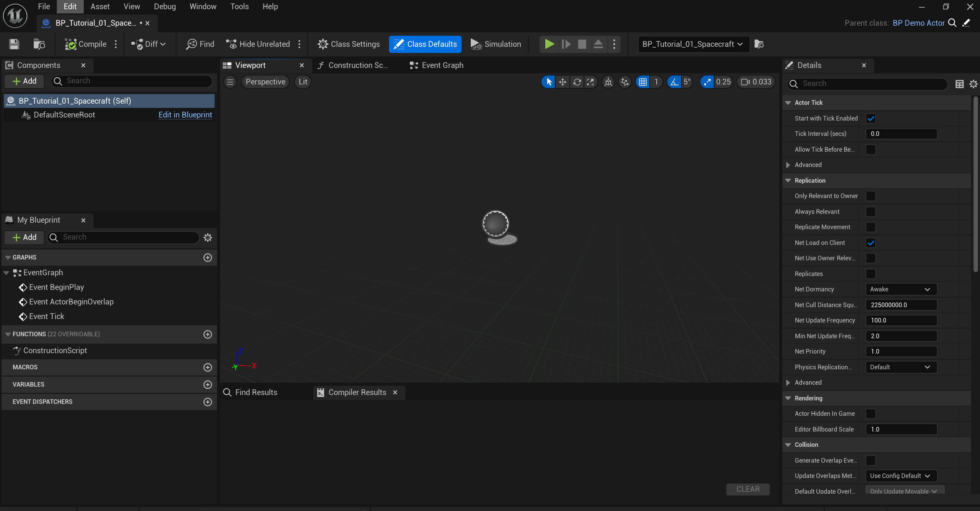Click the CLEAR button in Compiler Results
The height and width of the screenshot is (511, 980).
coord(747,489)
